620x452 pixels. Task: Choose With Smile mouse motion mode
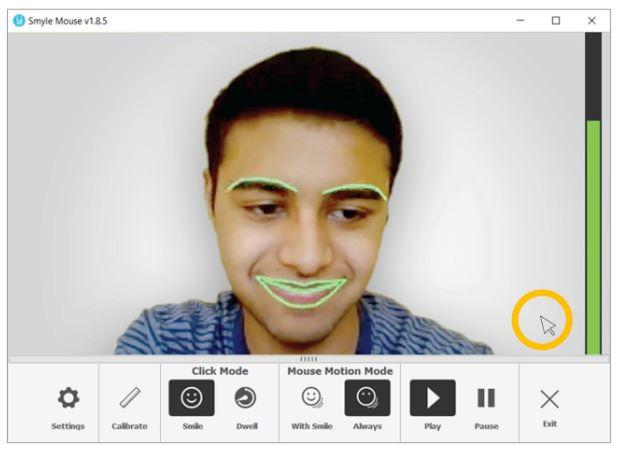pyautogui.click(x=312, y=397)
